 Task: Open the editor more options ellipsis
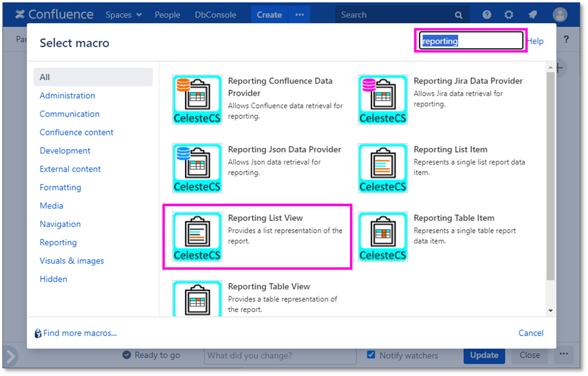(x=564, y=354)
